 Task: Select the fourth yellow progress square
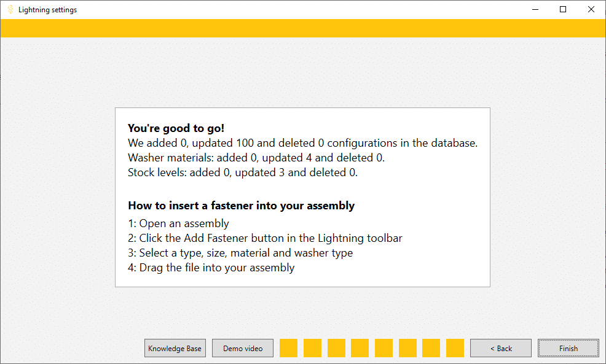tap(360, 348)
